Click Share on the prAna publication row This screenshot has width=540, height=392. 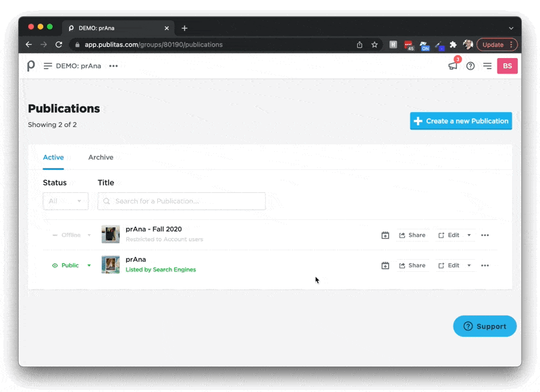click(413, 265)
